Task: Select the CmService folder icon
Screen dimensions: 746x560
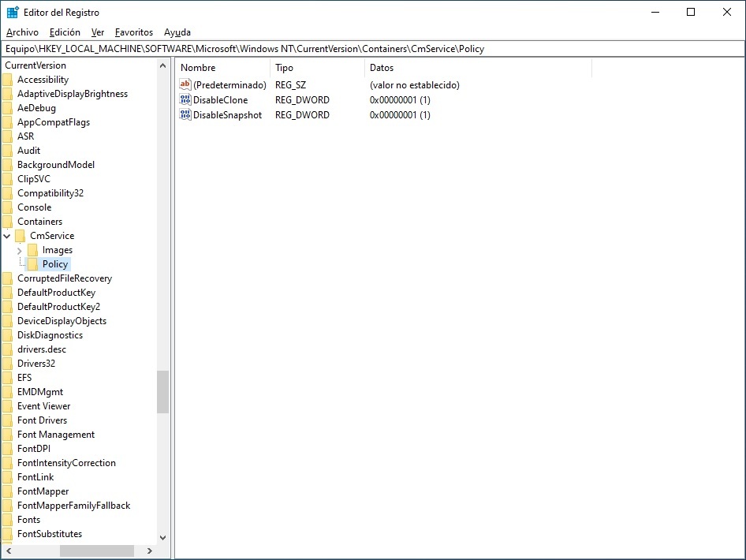Action: pyautogui.click(x=21, y=236)
